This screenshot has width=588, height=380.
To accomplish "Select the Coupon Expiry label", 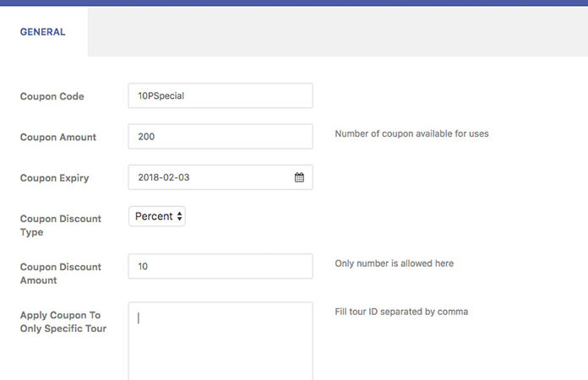I will click(54, 178).
